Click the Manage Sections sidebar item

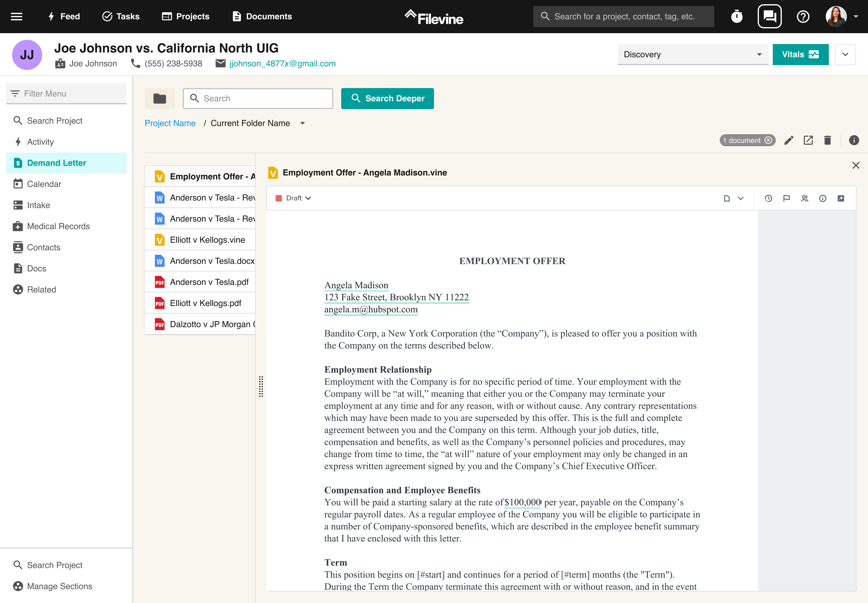pos(67,586)
